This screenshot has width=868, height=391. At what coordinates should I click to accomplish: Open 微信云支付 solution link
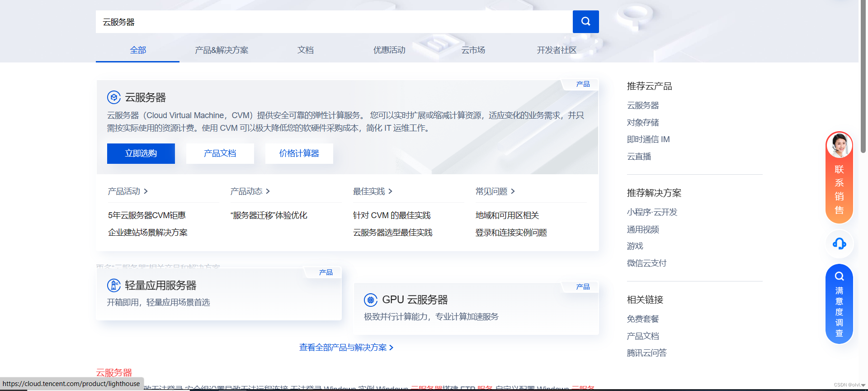pyautogui.click(x=646, y=263)
